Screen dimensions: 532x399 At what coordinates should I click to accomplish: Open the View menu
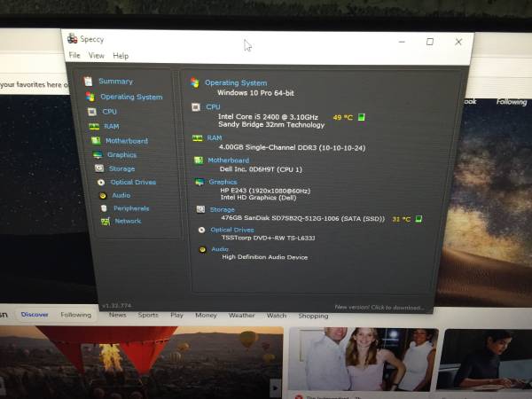point(96,56)
